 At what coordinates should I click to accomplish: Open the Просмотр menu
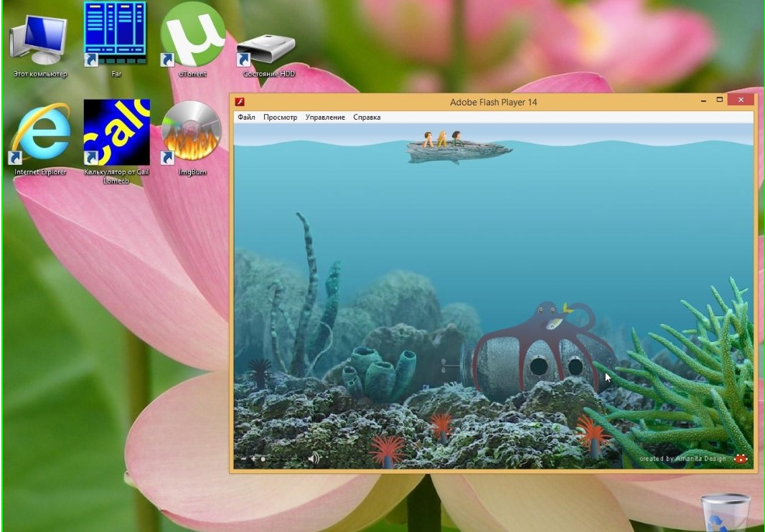pos(280,117)
